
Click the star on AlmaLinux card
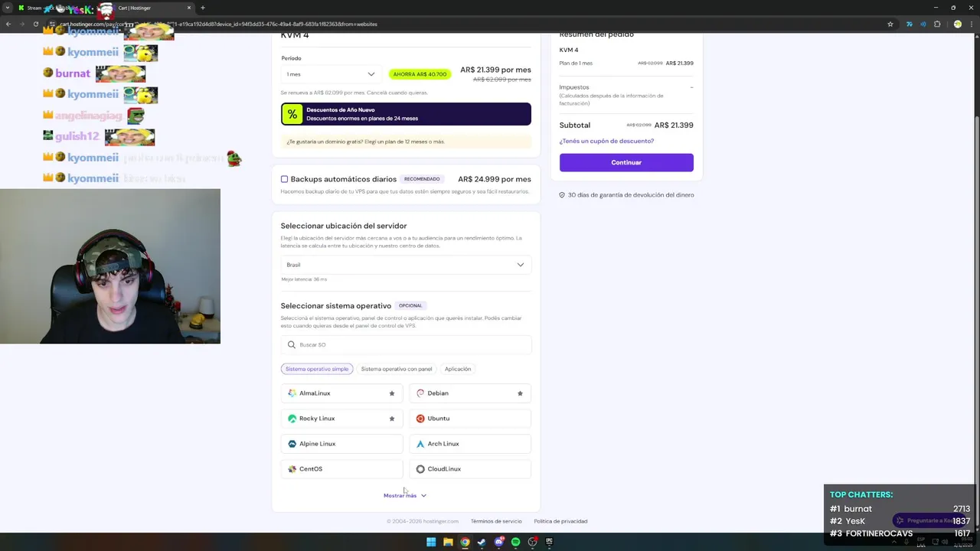(x=392, y=393)
